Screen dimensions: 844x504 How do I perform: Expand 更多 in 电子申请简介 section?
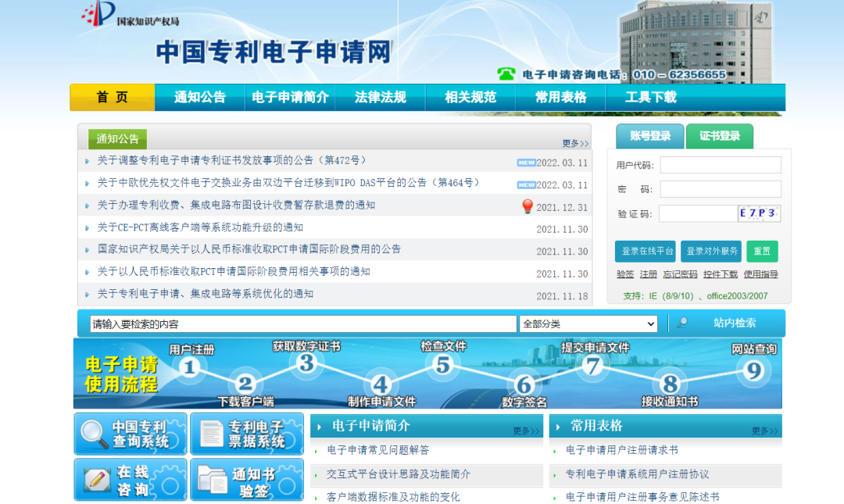click(526, 431)
